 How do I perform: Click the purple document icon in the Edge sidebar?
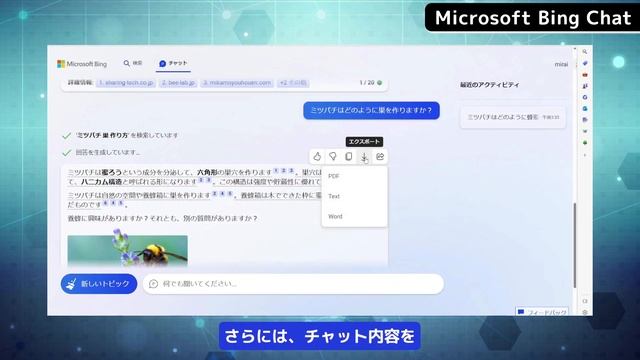pyautogui.click(x=585, y=120)
